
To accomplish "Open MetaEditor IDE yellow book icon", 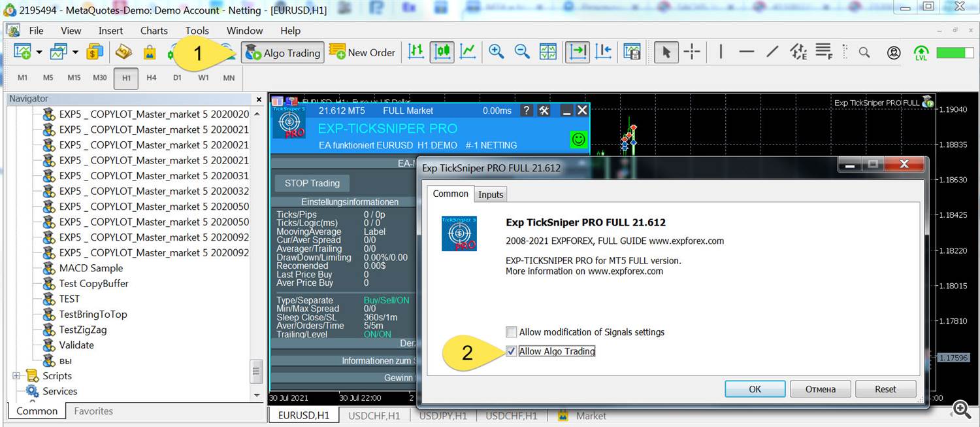I will click(123, 52).
